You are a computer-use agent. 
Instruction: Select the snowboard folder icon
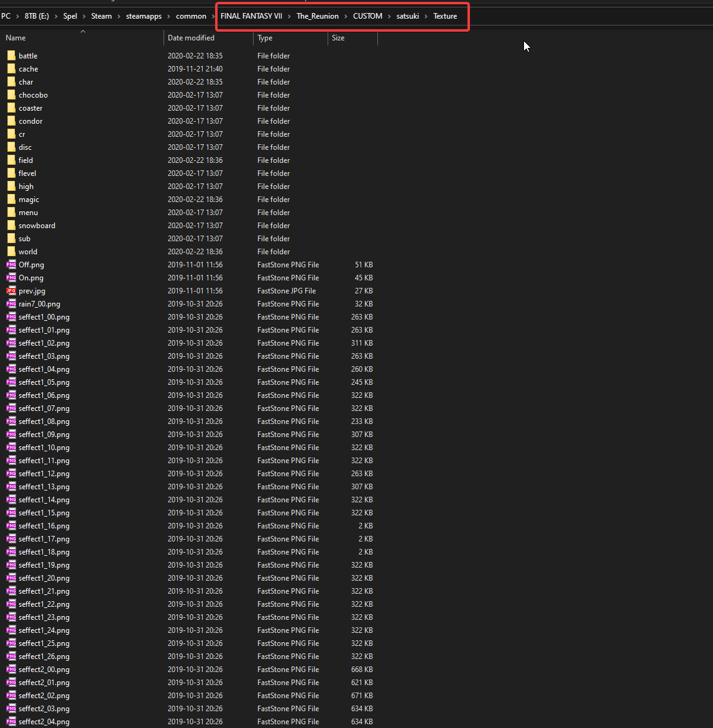pyautogui.click(x=11, y=225)
